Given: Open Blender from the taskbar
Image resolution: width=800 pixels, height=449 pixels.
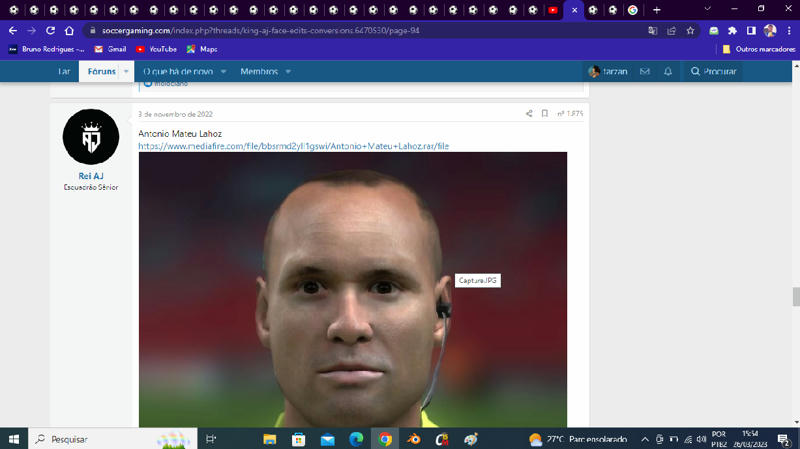Looking at the screenshot, I should [414, 439].
